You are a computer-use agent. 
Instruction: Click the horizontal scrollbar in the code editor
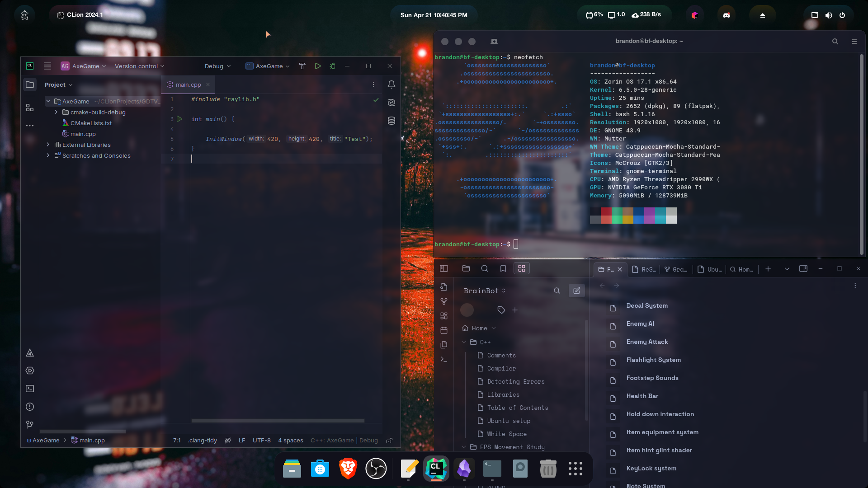[278, 421]
